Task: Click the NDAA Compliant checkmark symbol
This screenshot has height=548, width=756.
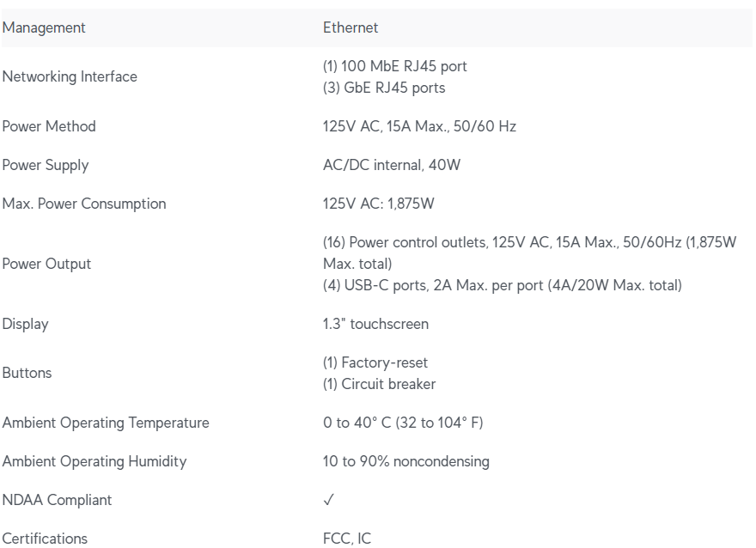Action: [329, 500]
